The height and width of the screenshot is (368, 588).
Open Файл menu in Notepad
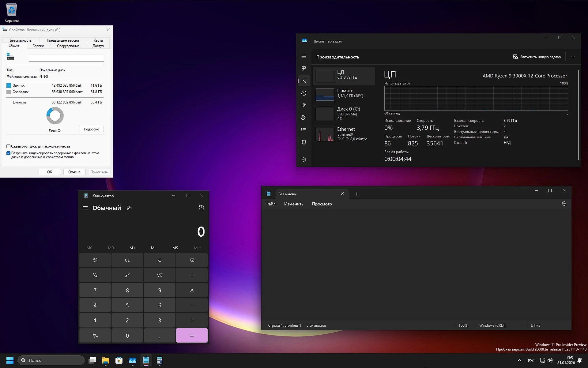click(x=270, y=204)
